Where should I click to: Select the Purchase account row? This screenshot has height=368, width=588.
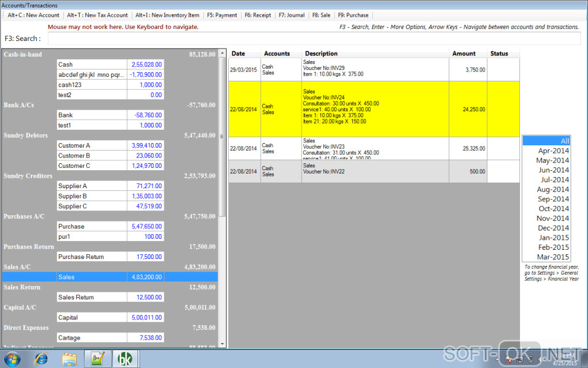point(110,227)
